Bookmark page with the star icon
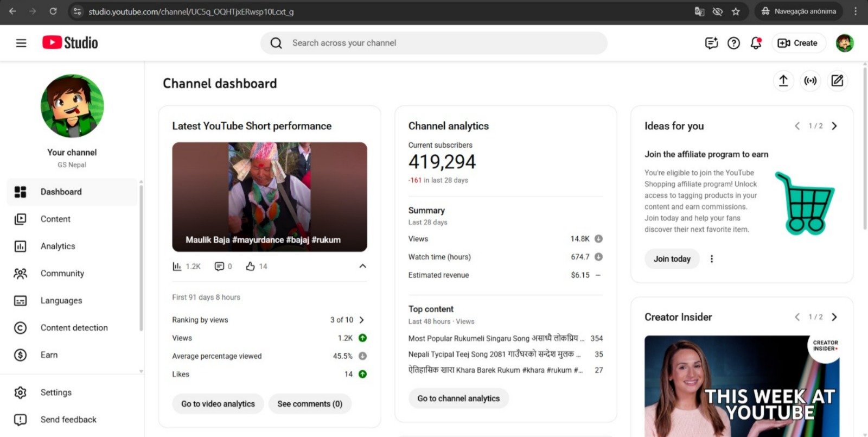Image resolution: width=868 pixels, height=437 pixels. (736, 11)
